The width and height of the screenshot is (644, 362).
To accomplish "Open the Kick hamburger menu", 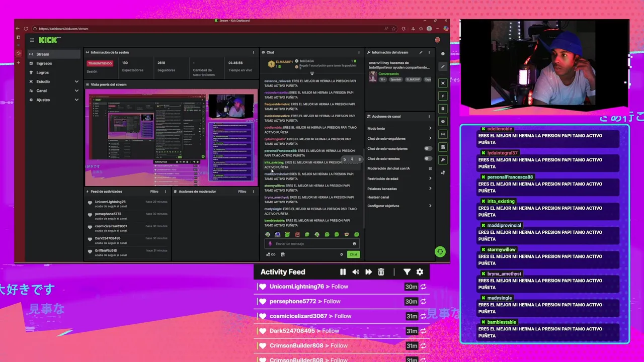I will [32, 40].
